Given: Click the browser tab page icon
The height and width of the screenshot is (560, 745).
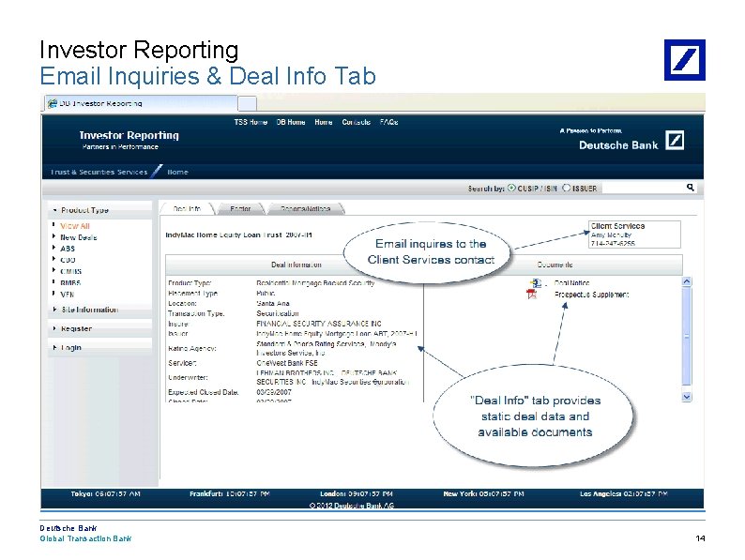Looking at the screenshot, I should point(53,103).
